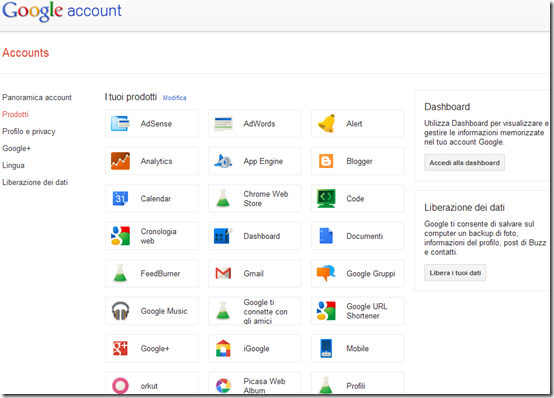
Task: Open the Cronologia web icon
Action: coord(120,236)
